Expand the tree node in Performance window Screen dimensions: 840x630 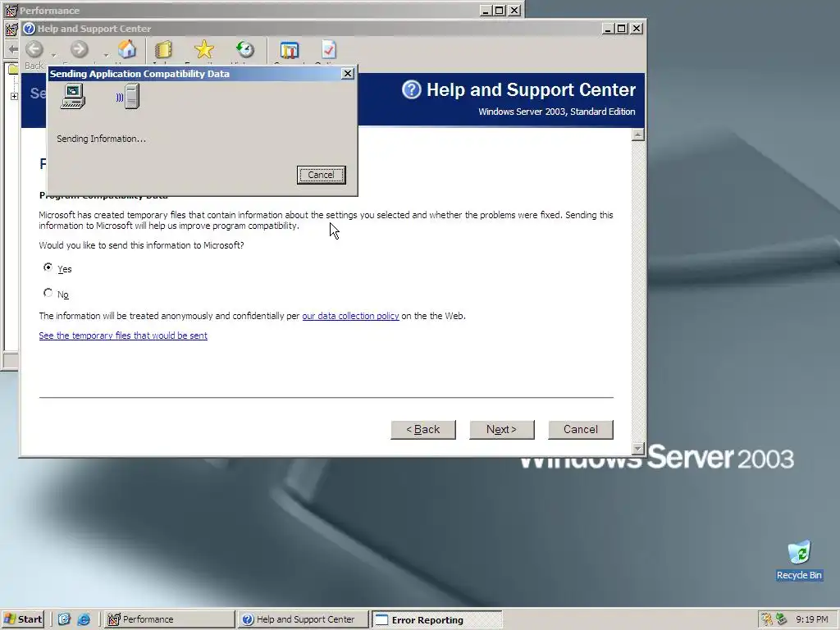point(14,96)
